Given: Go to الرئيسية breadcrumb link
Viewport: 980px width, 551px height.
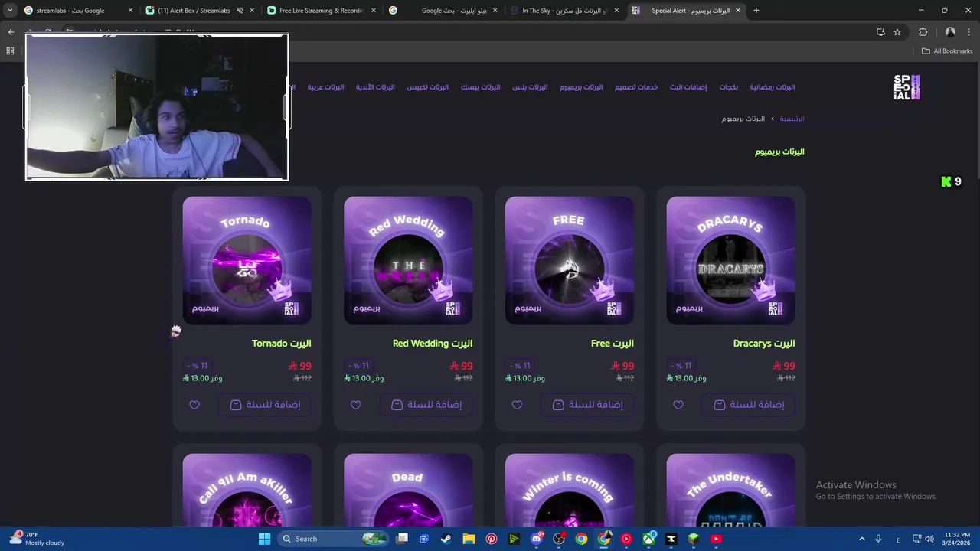Looking at the screenshot, I should click(x=792, y=119).
